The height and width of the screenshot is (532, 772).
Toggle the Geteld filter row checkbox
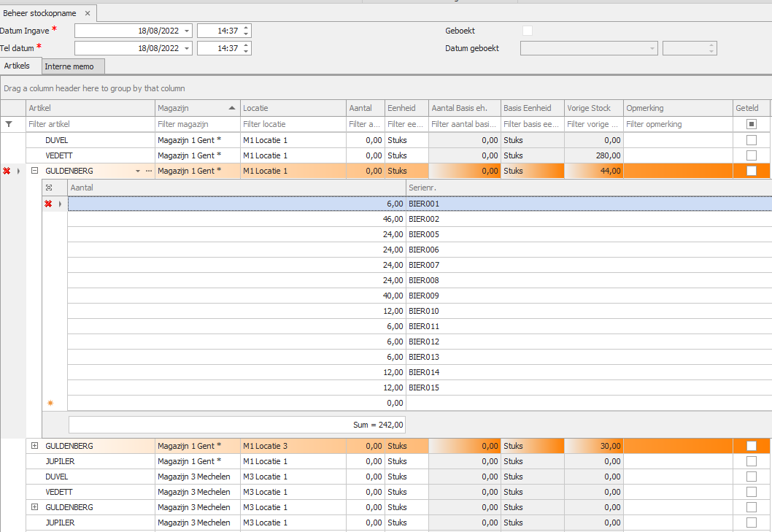751,124
